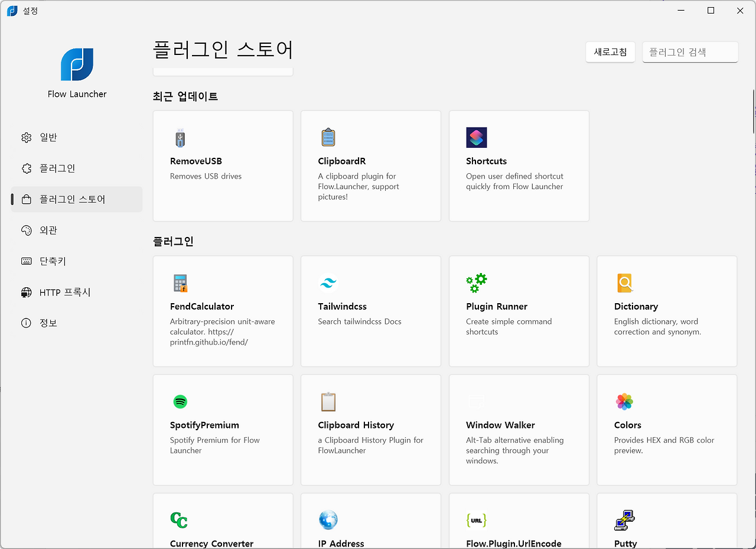Screen dimensions: 756x549
Task: Click the vertical scrollbar of the plugin list
Action: coord(753,112)
